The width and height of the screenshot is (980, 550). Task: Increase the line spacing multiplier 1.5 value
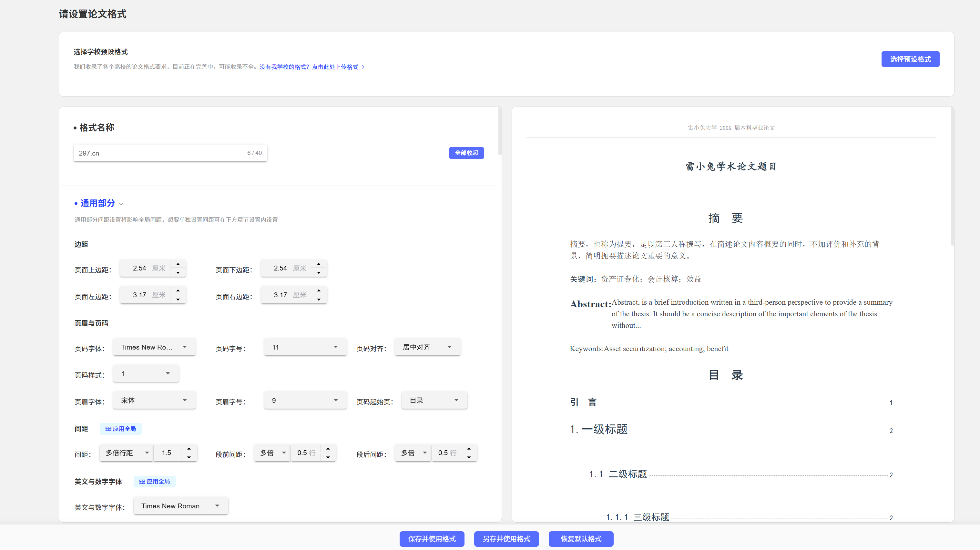[x=189, y=448]
